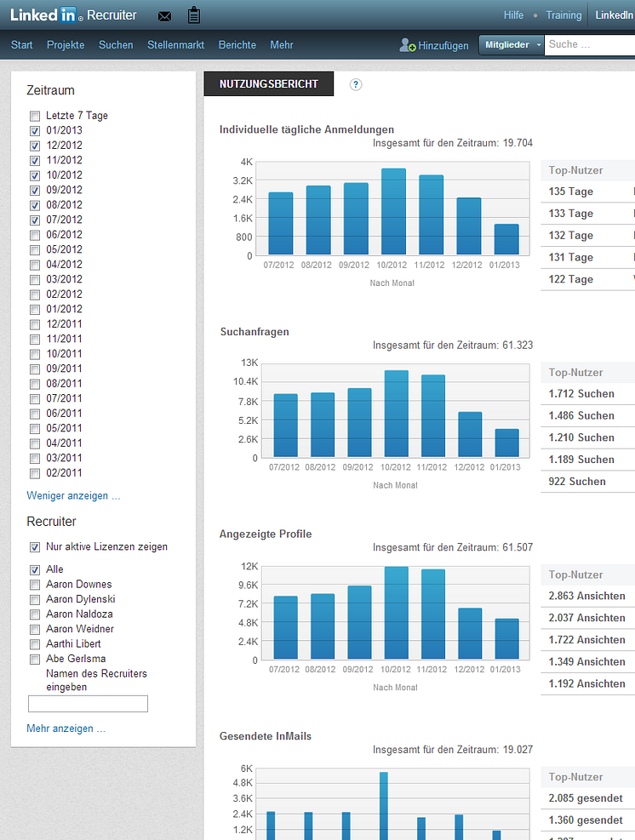Image resolution: width=635 pixels, height=840 pixels.
Task: Select the 1.192 Ansichten row
Action: [x=588, y=684]
